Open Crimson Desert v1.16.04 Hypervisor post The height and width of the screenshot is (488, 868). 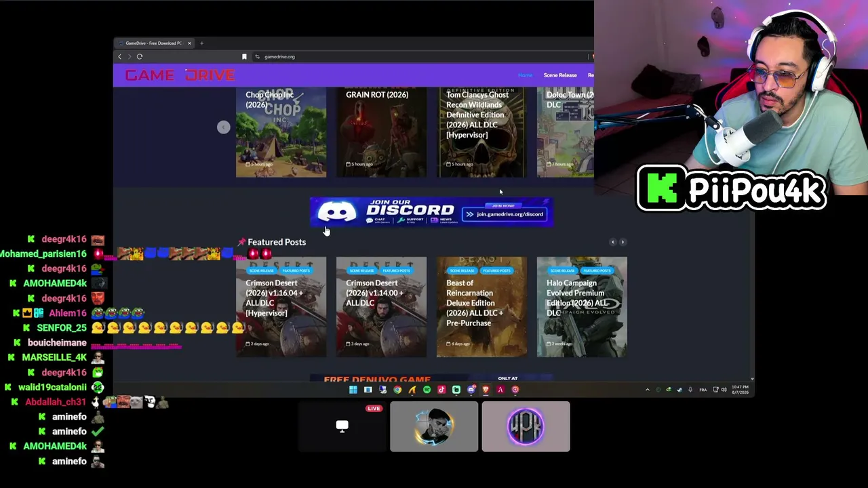pos(281,307)
